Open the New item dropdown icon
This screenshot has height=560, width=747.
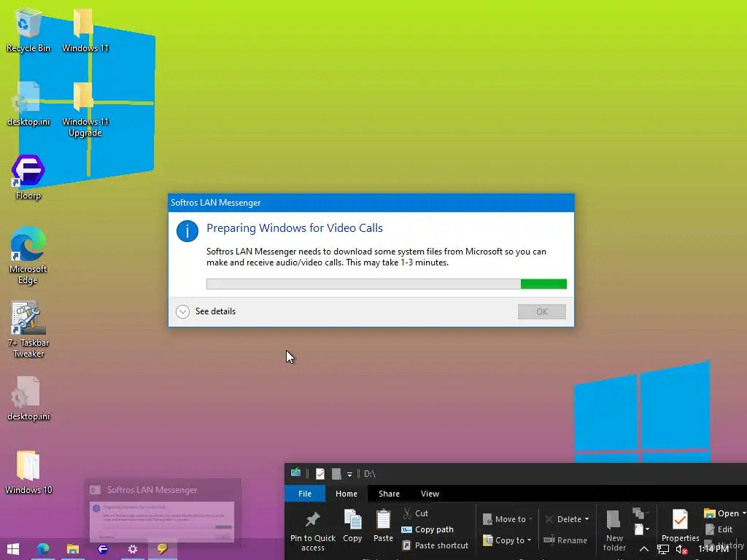[x=640, y=513]
